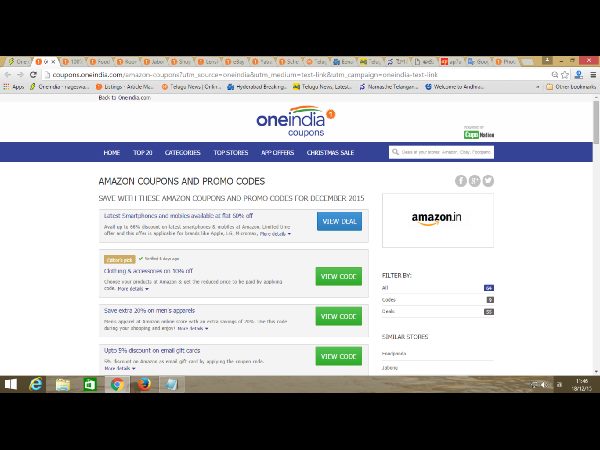Screen dimensions: 600x450
Task: Expand More details for smartphones deal
Action: pyautogui.click(x=275, y=234)
